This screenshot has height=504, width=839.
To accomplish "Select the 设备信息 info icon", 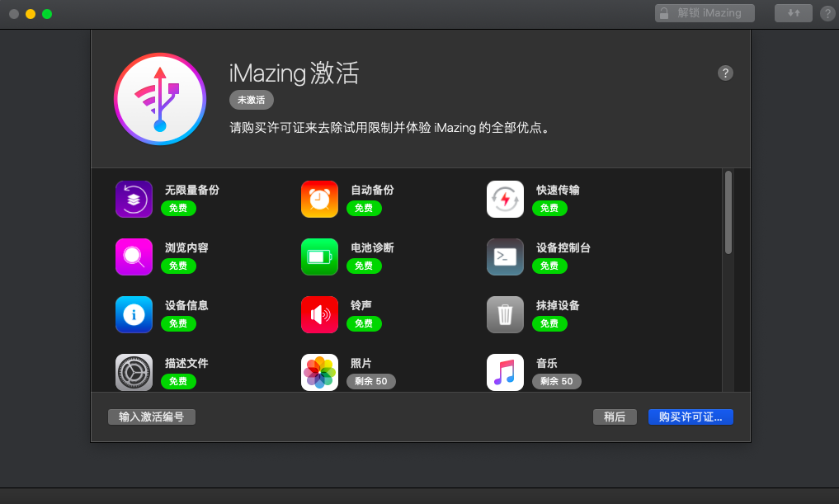I will coord(134,314).
